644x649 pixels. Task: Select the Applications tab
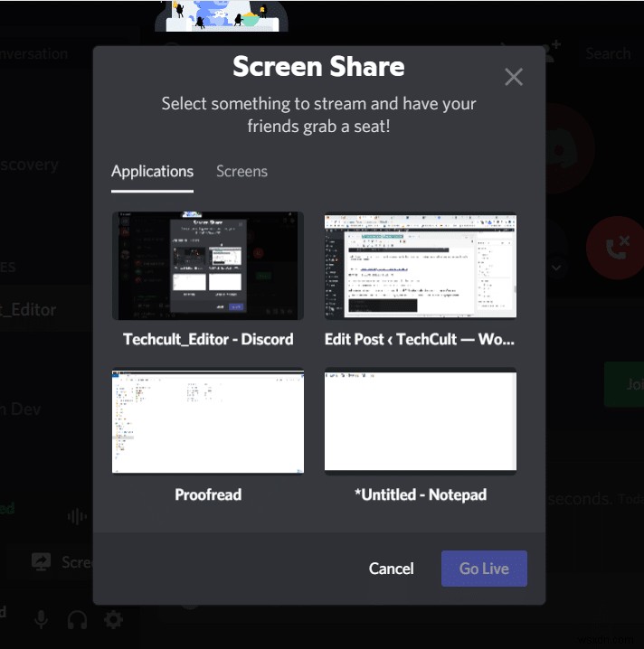pos(152,172)
